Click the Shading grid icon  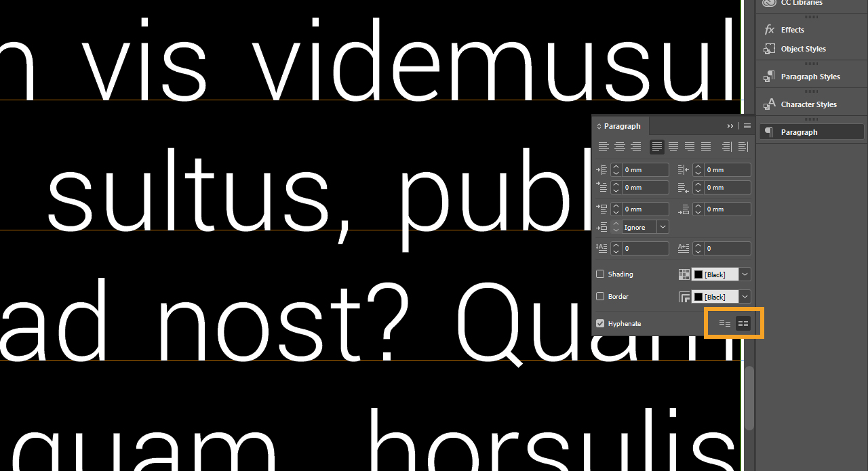684,274
